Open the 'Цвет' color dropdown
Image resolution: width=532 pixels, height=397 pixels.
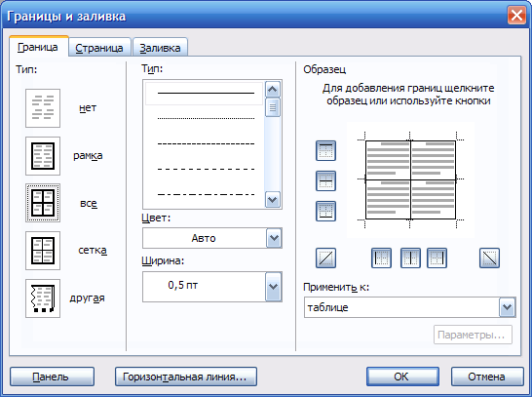(274, 238)
